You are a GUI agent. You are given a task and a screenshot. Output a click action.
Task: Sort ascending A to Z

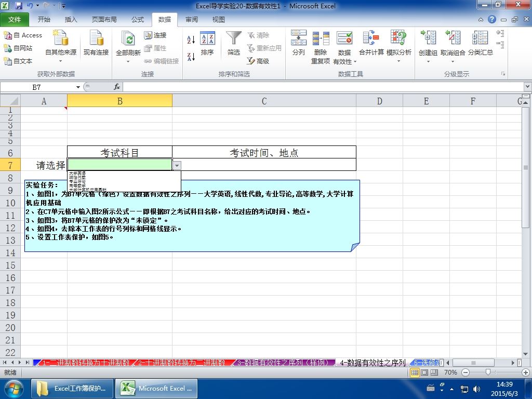191,39
